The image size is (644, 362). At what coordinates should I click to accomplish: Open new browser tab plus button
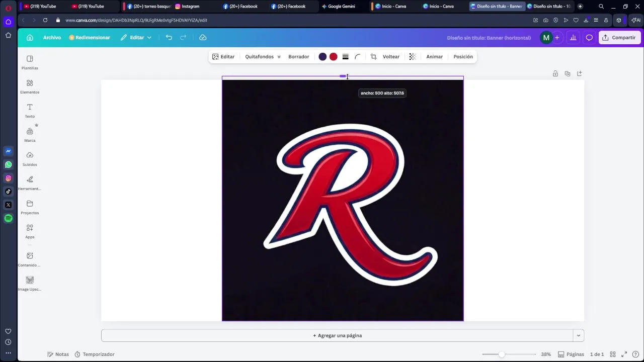(x=580, y=7)
